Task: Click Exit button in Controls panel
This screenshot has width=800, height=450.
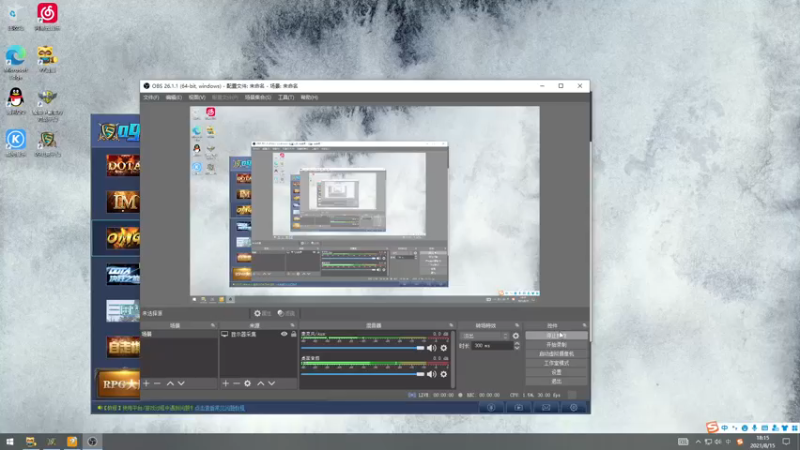Action: (556, 381)
